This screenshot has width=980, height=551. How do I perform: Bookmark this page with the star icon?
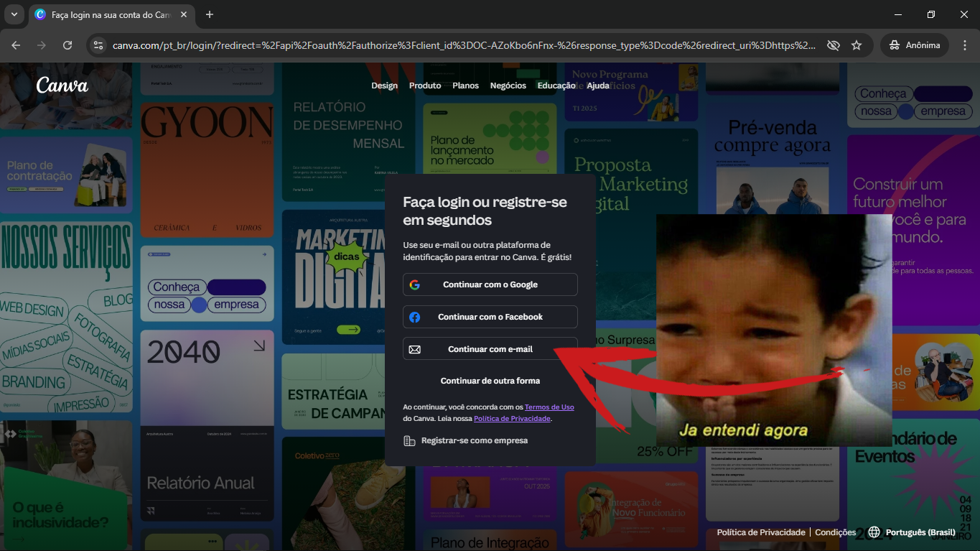tap(857, 45)
